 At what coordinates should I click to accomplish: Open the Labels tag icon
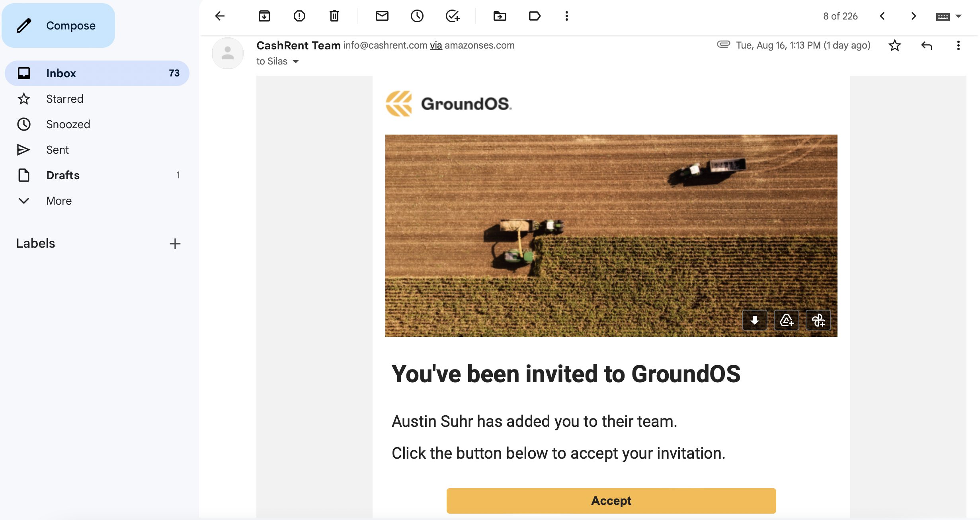[x=535, y=16]
